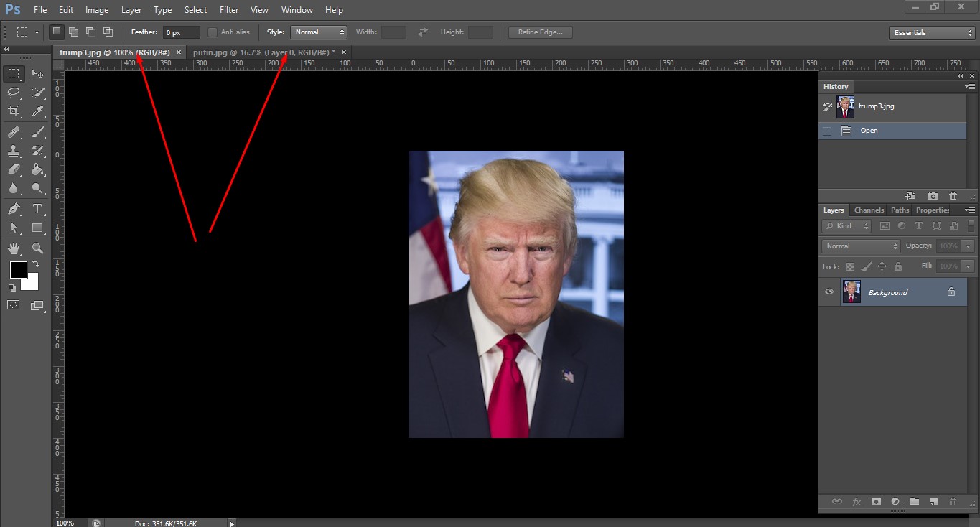Click the Add layer style fx icon
This screenshot has height=527, width=980.
pyautogui.click(x=857, y=502)
